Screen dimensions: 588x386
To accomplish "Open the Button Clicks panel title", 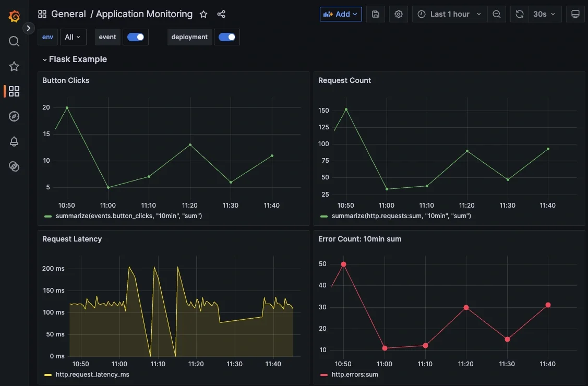I will [66, 80].
